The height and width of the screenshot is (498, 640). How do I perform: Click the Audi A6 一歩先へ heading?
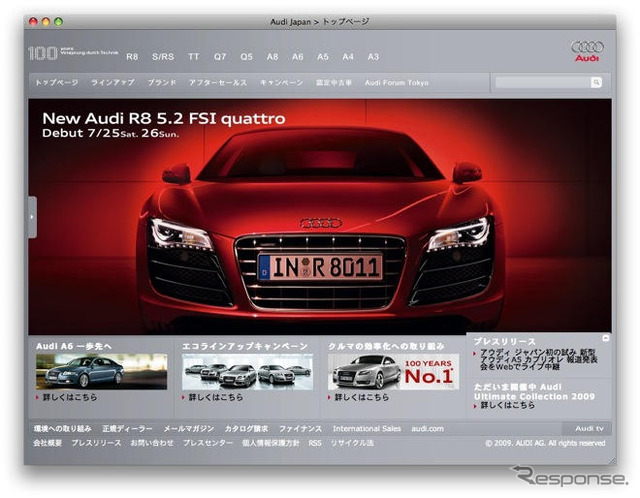(x=74, y=346)
